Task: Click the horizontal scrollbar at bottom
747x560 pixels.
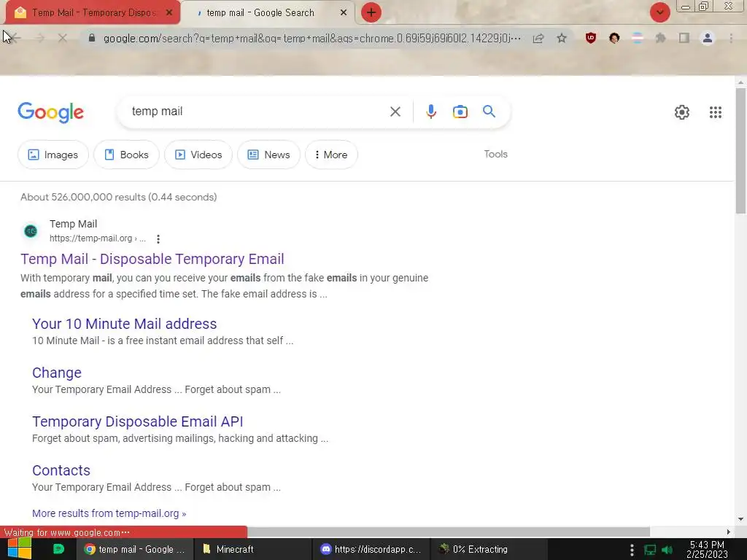Action: [448, 532]
